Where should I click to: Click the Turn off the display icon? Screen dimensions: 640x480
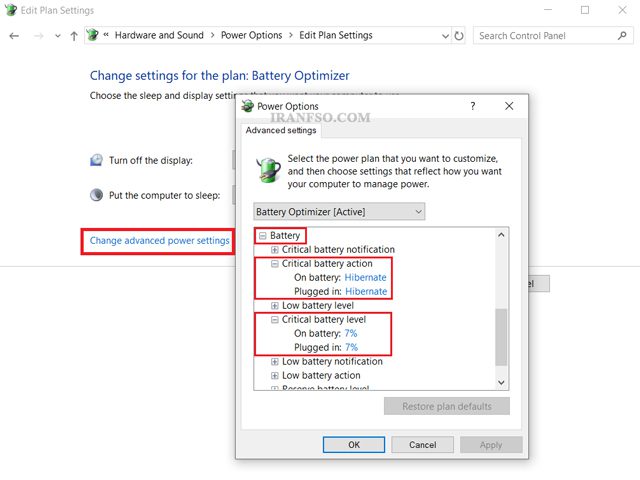click(96, 160)
